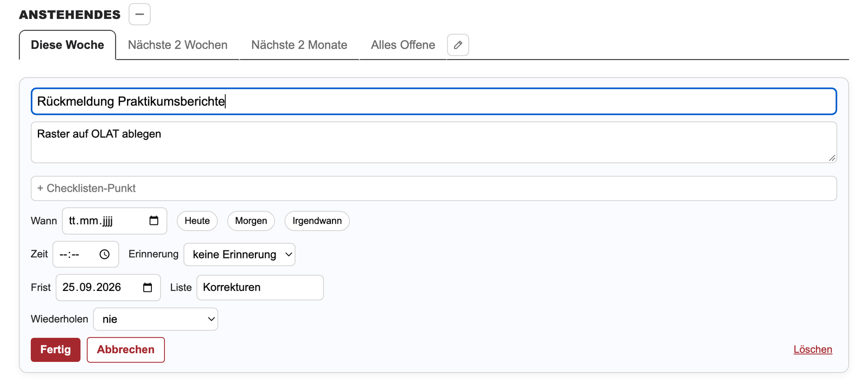Choose the Morgen quick date button
The height and width of the screenshot is (382, 868).
tap(251, 221)
